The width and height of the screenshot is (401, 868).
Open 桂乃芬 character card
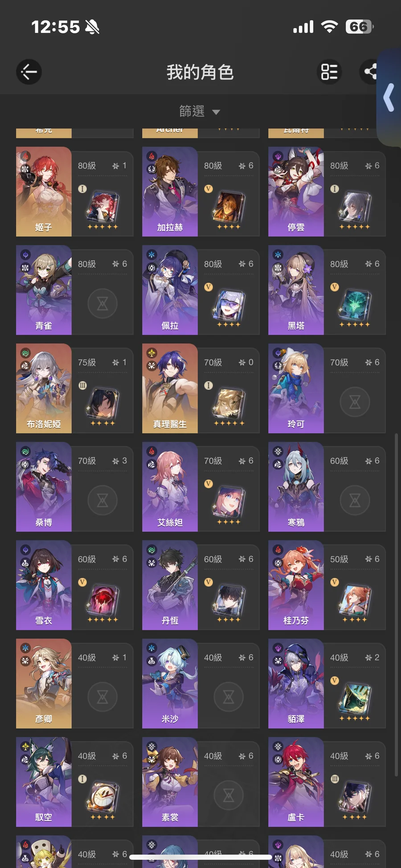coord(327,585)
